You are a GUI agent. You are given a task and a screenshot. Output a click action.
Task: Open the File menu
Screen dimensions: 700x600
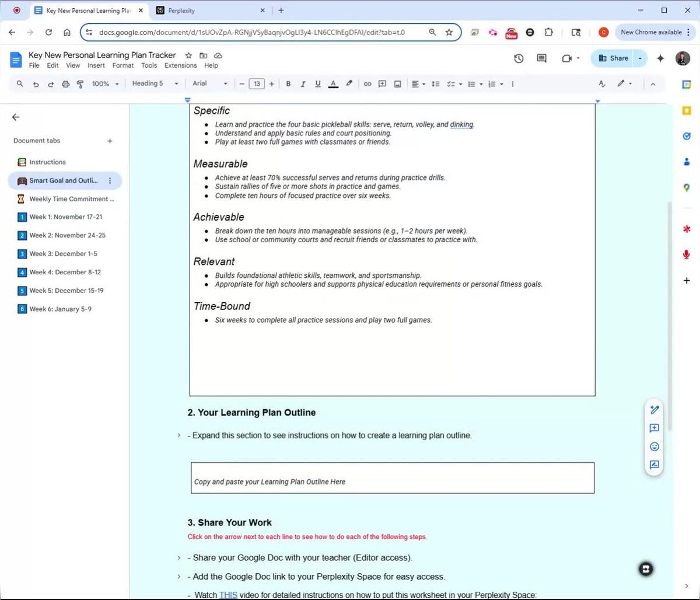tap(34, 65)
